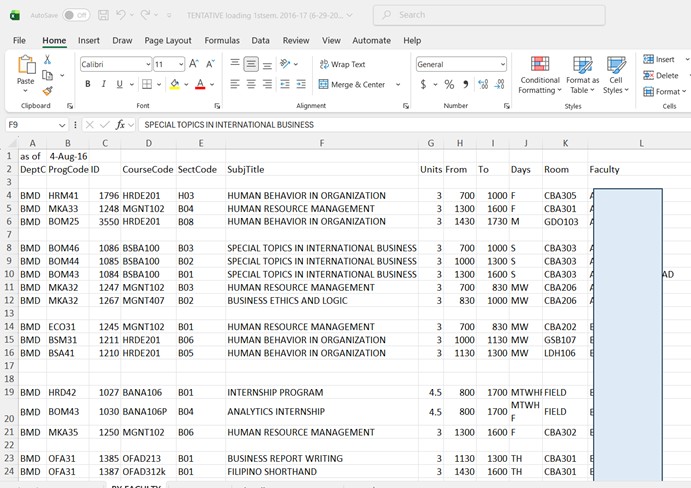Expand the Calibri font name dropdown

(147, 64)
